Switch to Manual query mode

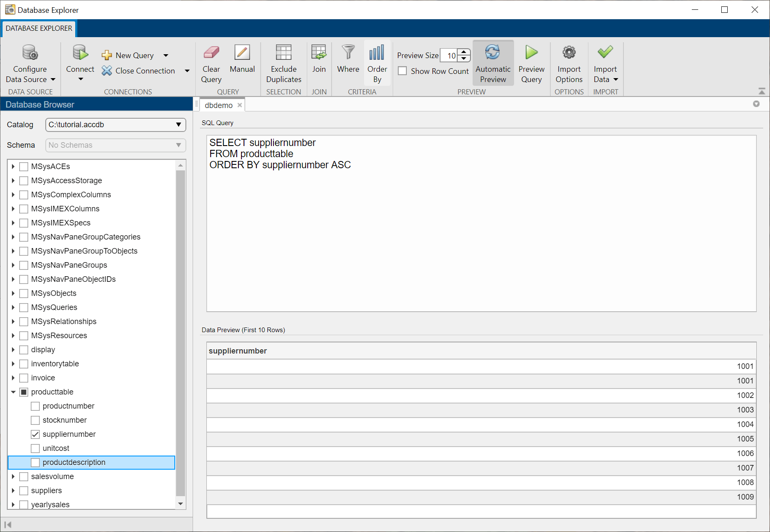(242, 58)
